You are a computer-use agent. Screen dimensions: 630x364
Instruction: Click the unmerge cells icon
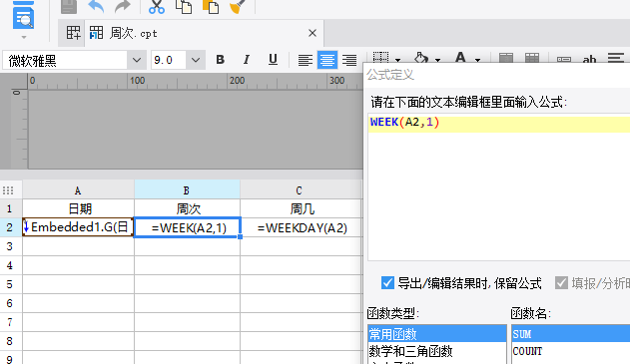532,58
